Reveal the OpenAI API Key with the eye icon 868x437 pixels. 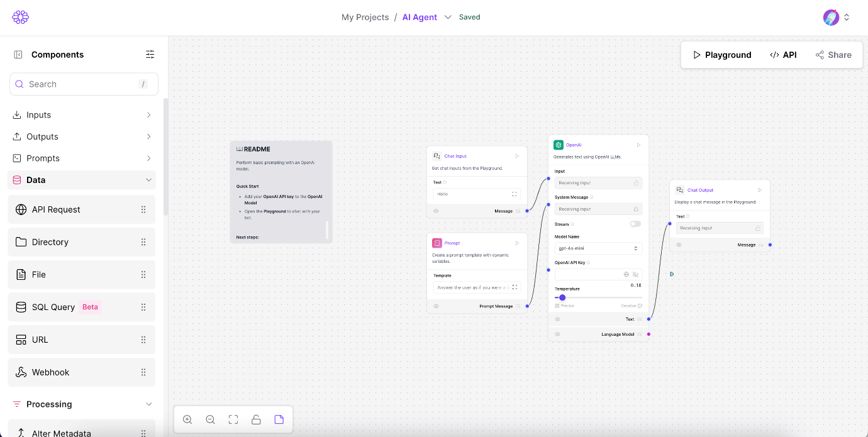[x=636, y=274]
